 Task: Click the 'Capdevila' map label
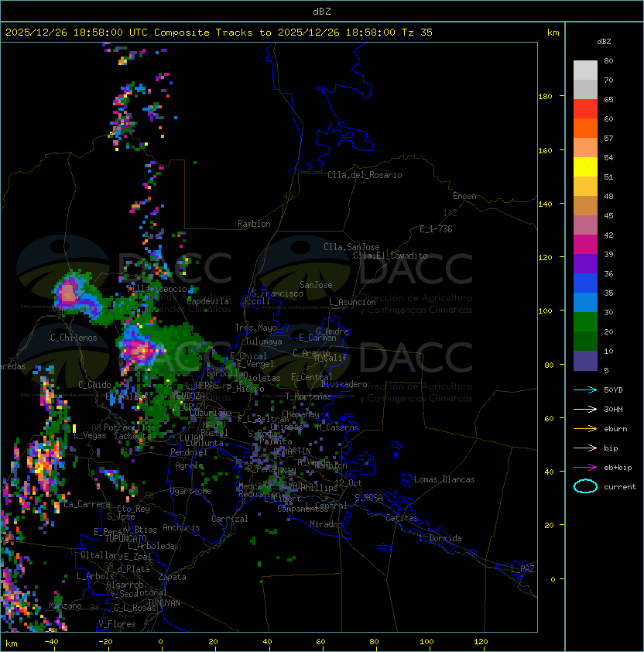[x=207, y=301]
